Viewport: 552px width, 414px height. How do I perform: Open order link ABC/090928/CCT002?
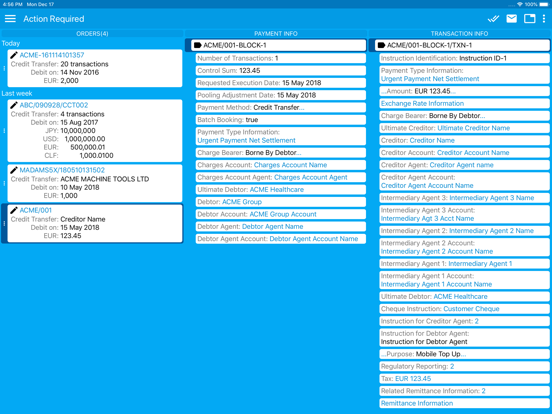[x=54, y=105]
